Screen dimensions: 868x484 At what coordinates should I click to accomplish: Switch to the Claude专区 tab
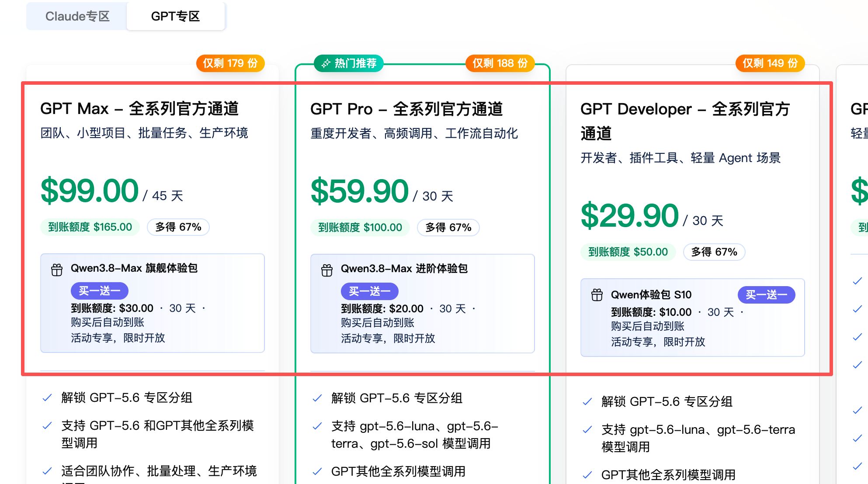coord(77,16)
